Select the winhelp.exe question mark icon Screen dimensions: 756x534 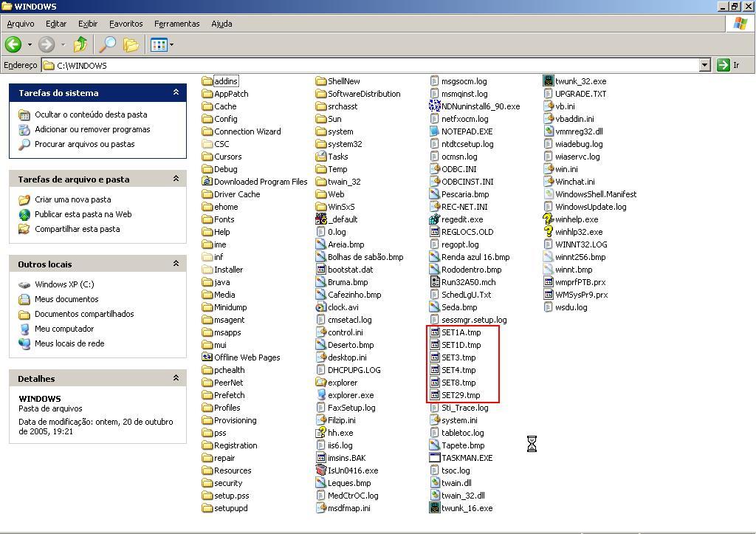[549, 219]
